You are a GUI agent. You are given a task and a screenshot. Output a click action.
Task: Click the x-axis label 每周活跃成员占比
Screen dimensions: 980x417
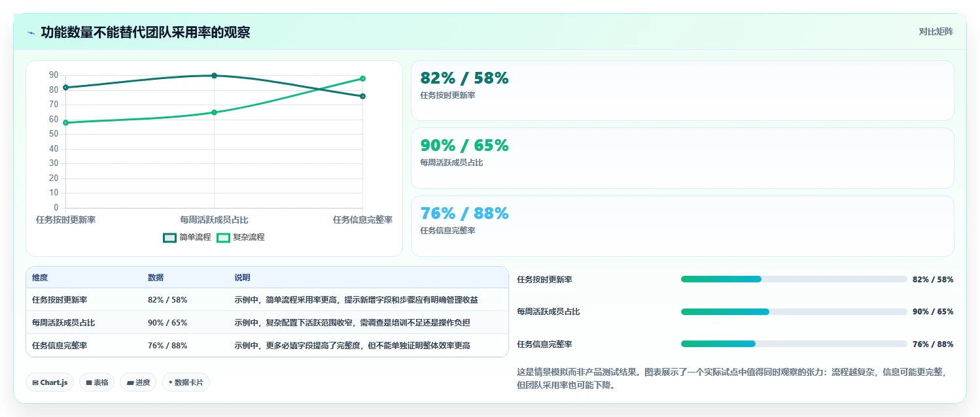(214, 220)
